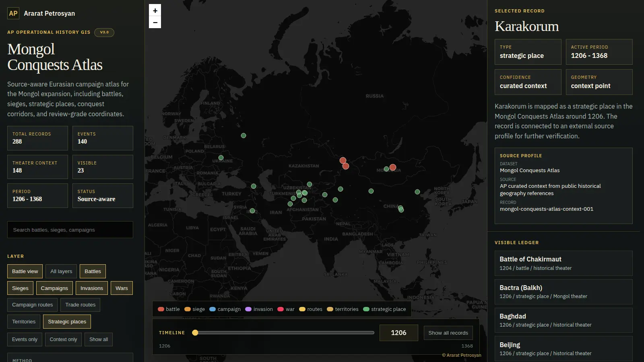The width and height of the screenshot is (644, 362).
Task: Toggle the Campaigns layer
Action: (x=54, y=288)
